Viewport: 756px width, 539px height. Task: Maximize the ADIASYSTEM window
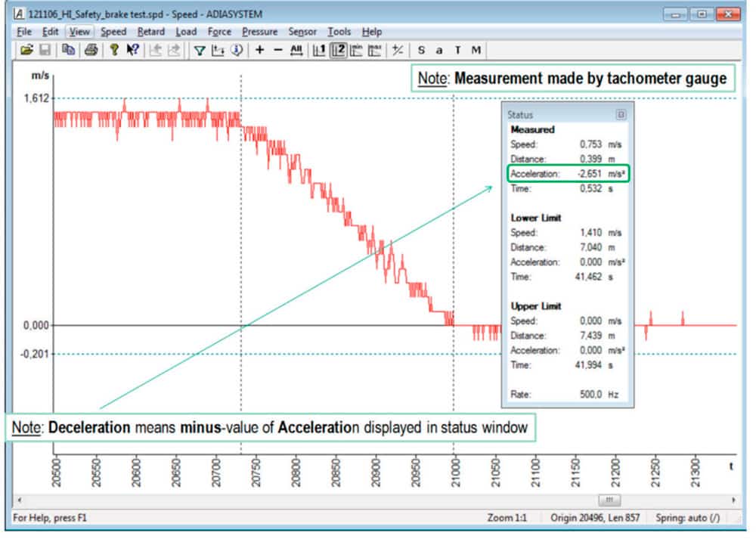(702, 14)
